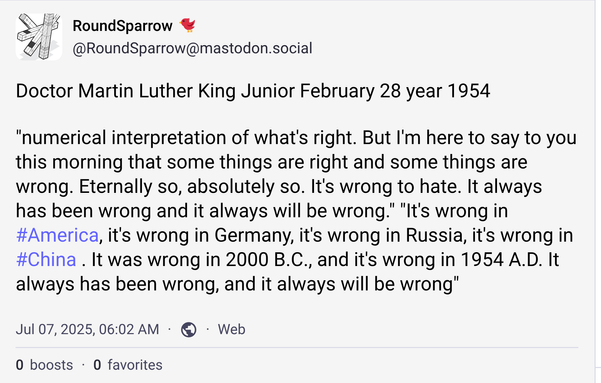The height and width of the screenshot is (383, 601).
Task: Click the closing line "always has been wrong"
Action: (x=237, y=284)
